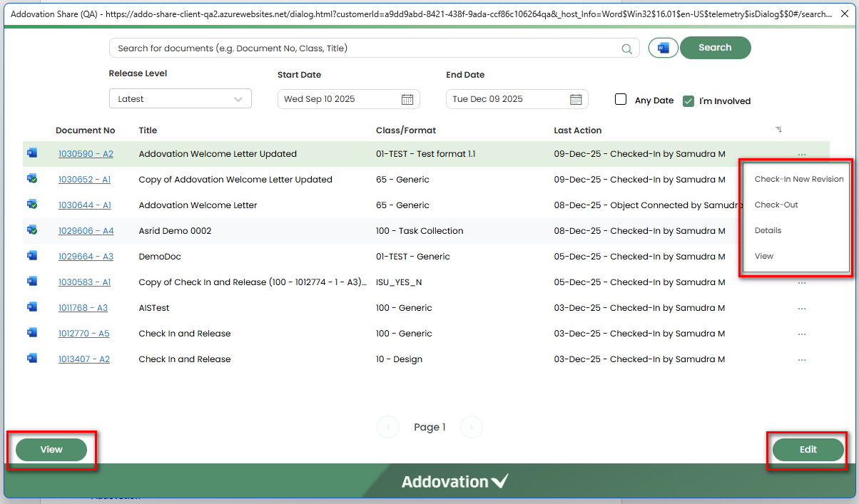Expand the Release Level dropdown
This screenshot has height=504, width=859.
click(180, 99)
